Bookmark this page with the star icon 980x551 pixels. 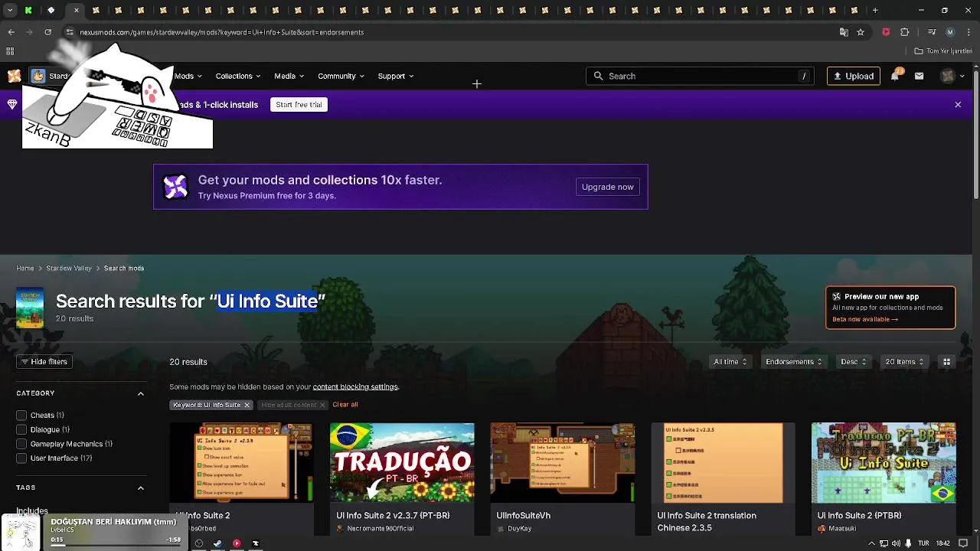(861, 32)
